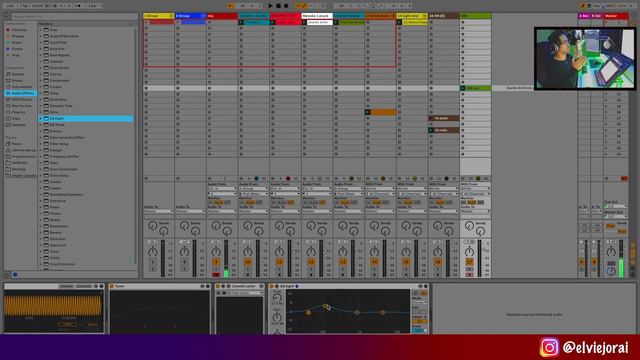Select Saturator in browser list
The height and width of the screenshot is (360, 640).
(58, 239)
